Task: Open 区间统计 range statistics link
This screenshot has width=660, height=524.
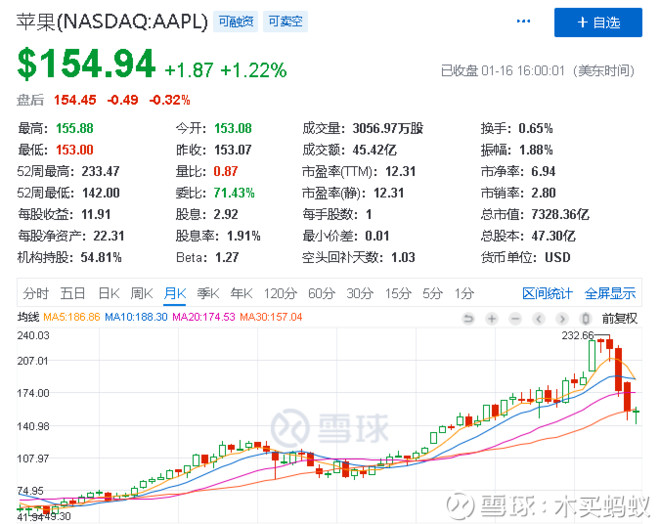Action: coord(547,293)
